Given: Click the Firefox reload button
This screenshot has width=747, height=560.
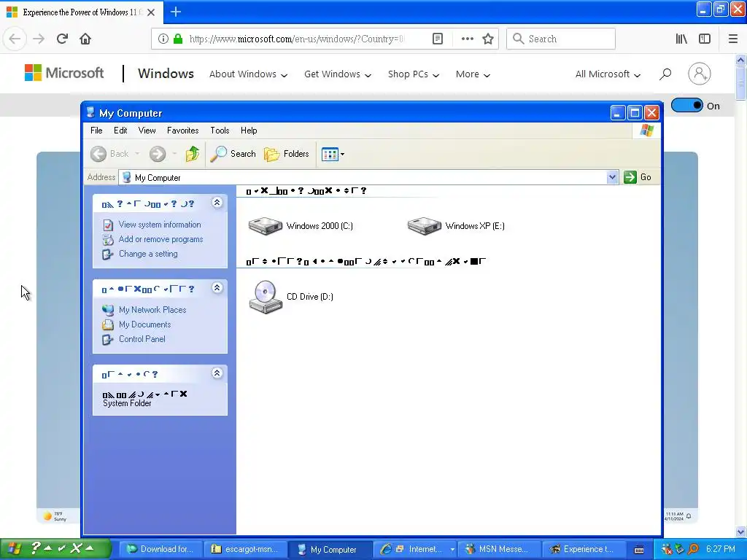Looking at the screenshot, I should (x=62, y=39).
